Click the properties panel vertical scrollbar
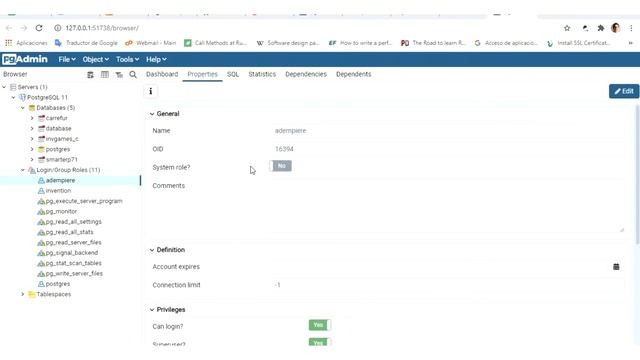This screenshot has height=360, width=640. pos(637,176)
